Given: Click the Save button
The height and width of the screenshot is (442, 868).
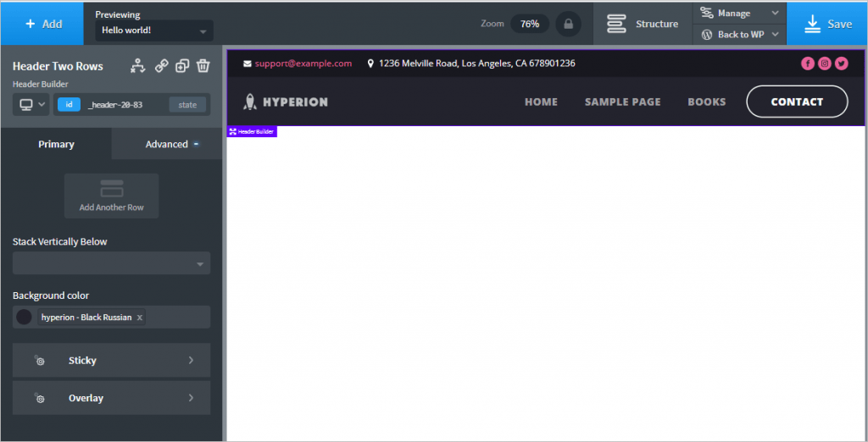Looking at the screenshot, I should [x=826, y=24].
